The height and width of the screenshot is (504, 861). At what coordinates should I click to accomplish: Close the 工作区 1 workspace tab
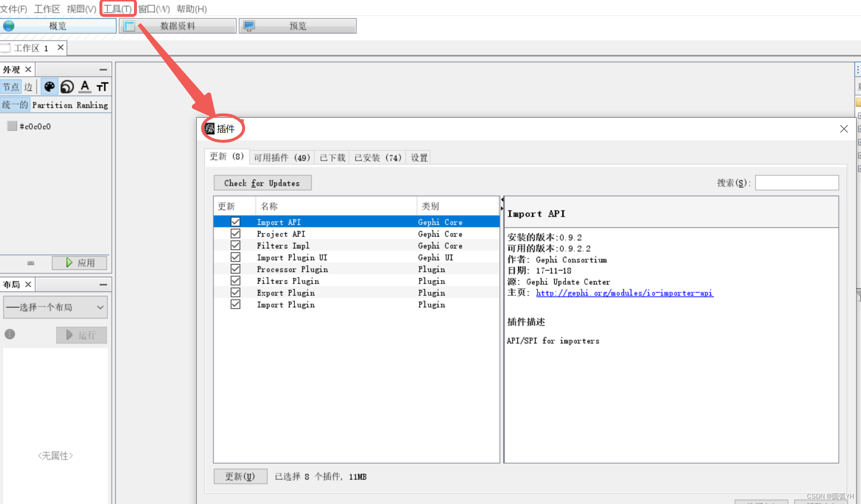click(60, 48)
